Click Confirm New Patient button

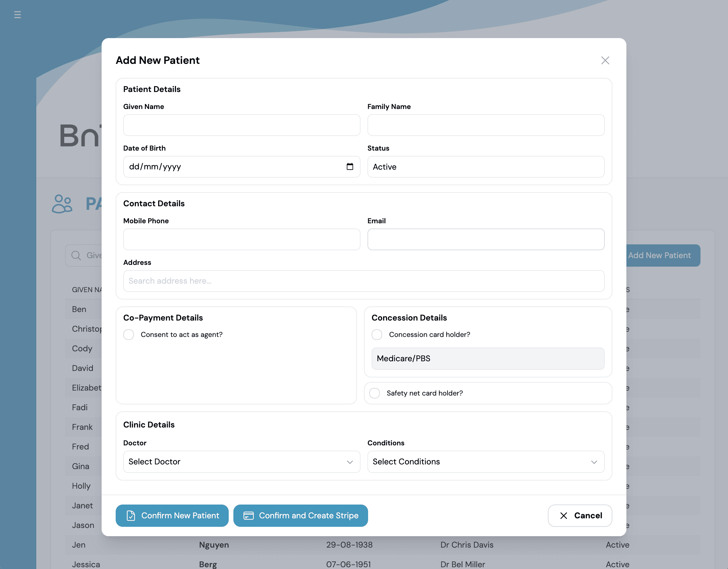tap(172, 516)
